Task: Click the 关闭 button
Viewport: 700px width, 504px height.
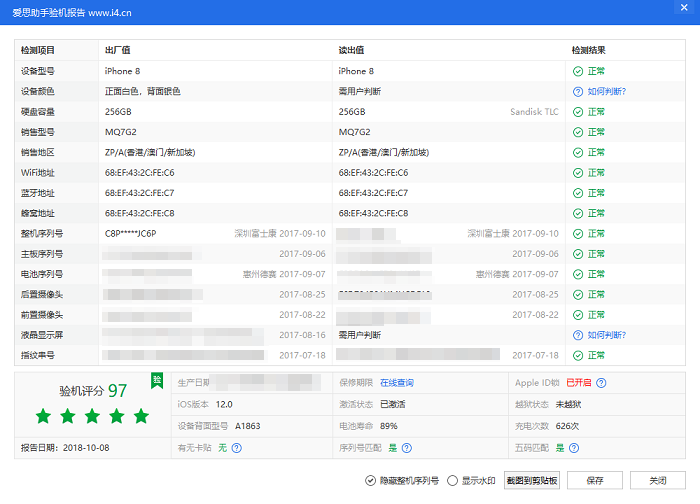Action: (x=658, y=480)
